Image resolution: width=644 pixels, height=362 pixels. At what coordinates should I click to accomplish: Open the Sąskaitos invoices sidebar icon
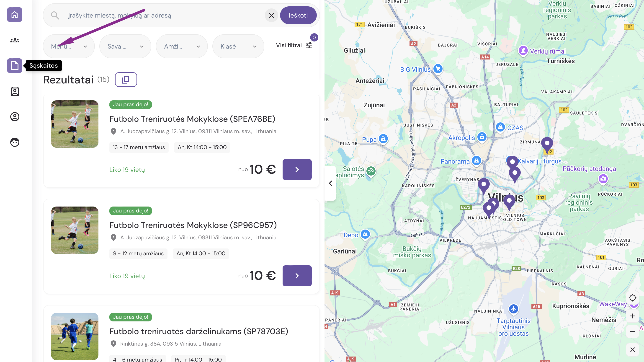15,66
